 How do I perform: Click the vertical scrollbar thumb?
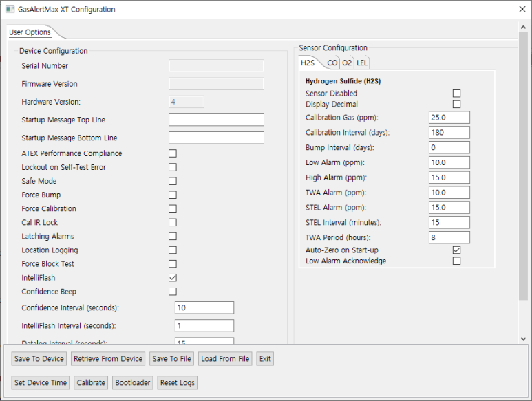(523, 166)
